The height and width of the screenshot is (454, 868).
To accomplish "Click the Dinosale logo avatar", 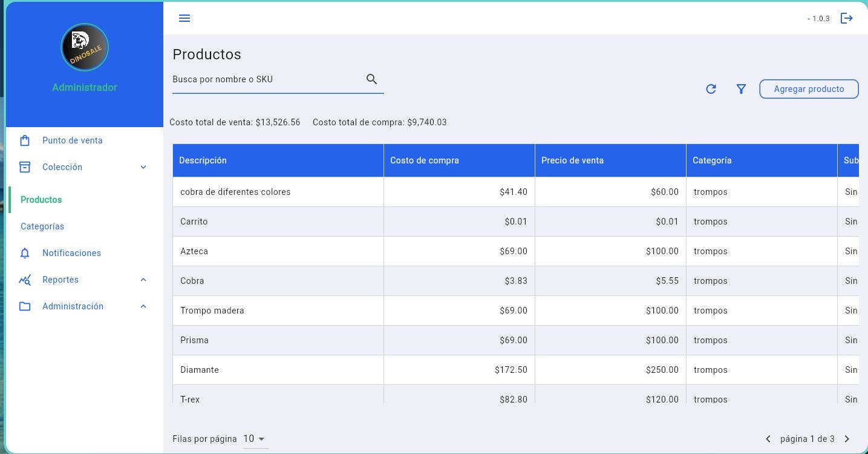I will click(x=85, y=47).
